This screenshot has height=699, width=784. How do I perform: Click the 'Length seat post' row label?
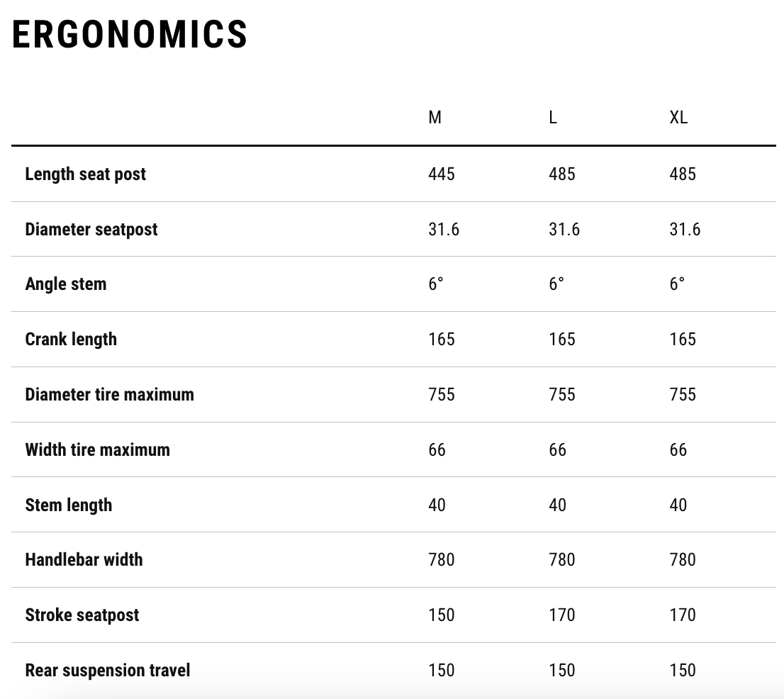pos(86,174)
